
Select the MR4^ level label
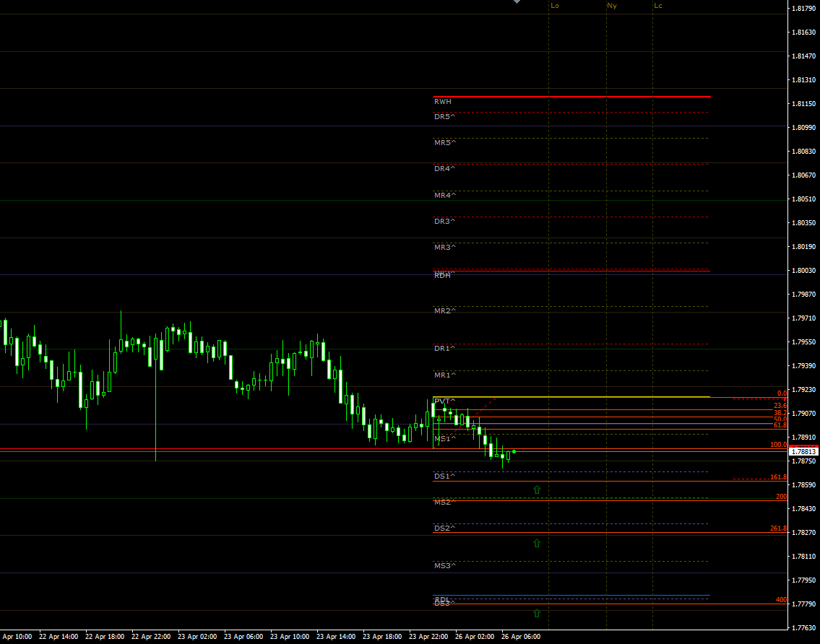point(445,196)
